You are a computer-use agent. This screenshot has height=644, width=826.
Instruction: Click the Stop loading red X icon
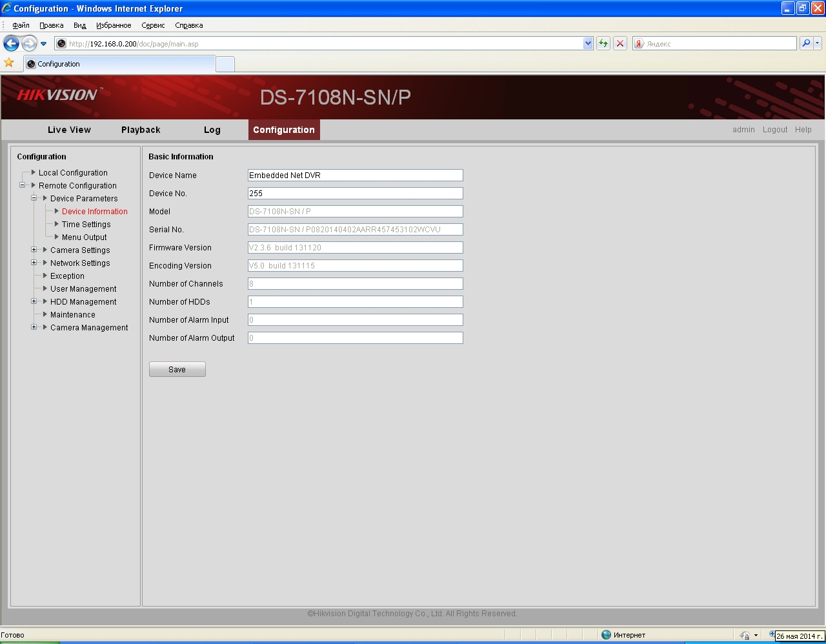(620, 43)
